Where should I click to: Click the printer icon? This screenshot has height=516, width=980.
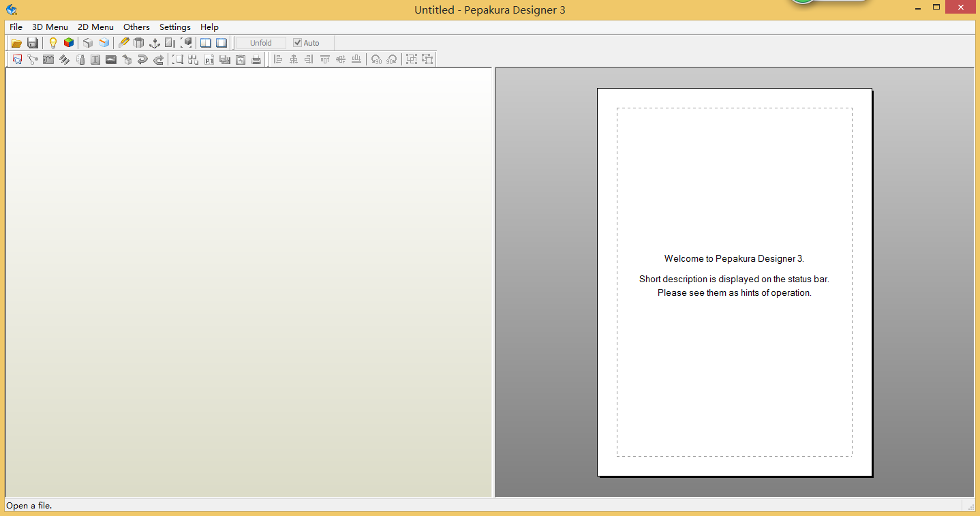tap(256, 59)
